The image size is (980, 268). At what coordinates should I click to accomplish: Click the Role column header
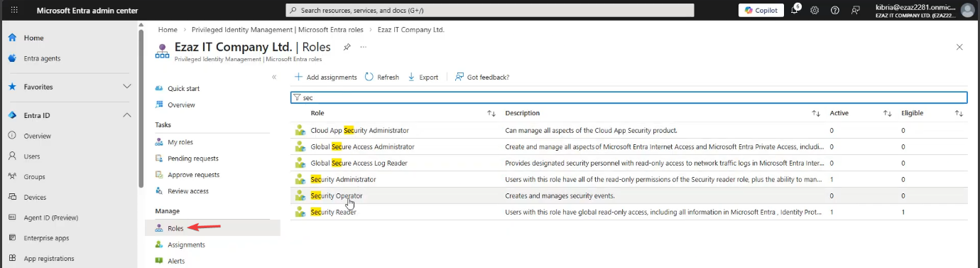317,113
